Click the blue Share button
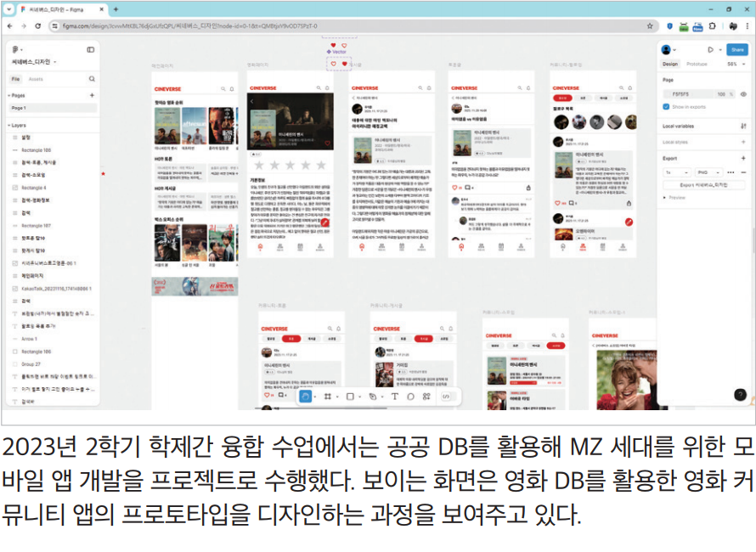Viewport: 756px width, 552px height. [x=737, y=49]
